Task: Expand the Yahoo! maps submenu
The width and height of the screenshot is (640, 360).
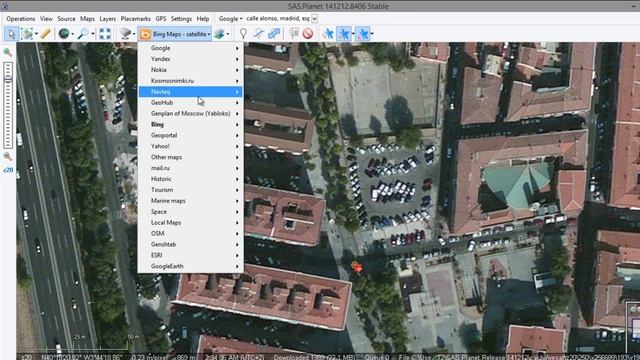Action: coord(191,146)
